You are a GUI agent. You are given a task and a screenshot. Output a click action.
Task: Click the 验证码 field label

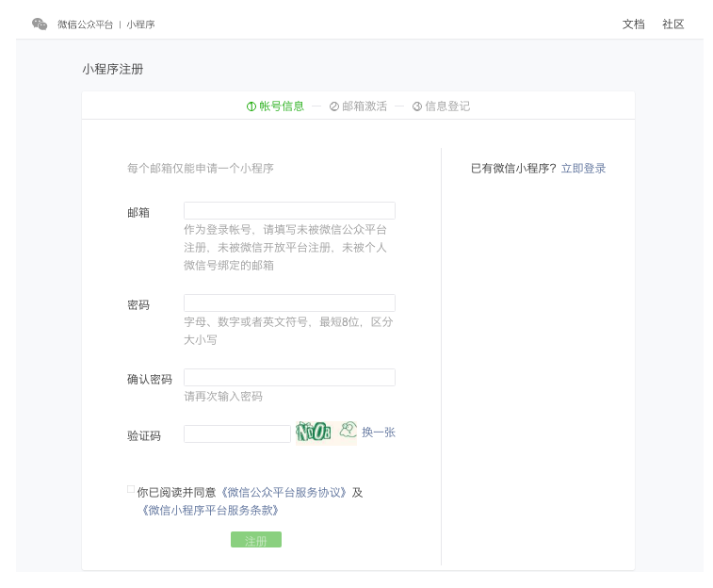pos(144,435)
